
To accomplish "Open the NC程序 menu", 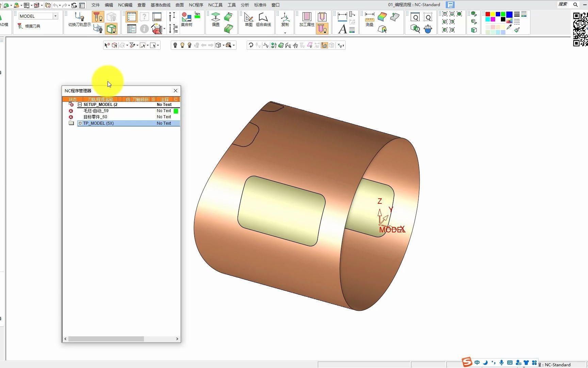I will tap(196, 5).
